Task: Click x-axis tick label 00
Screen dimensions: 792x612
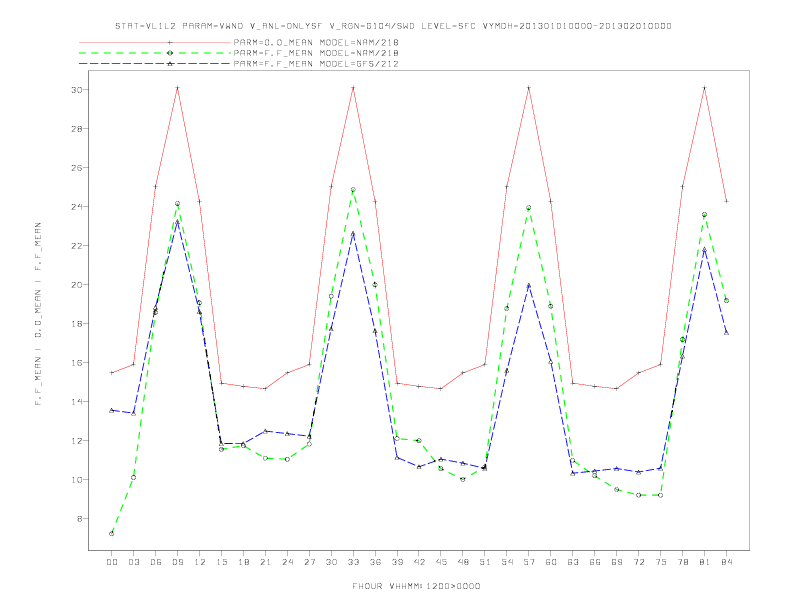Action: click(x=112, y=562)
